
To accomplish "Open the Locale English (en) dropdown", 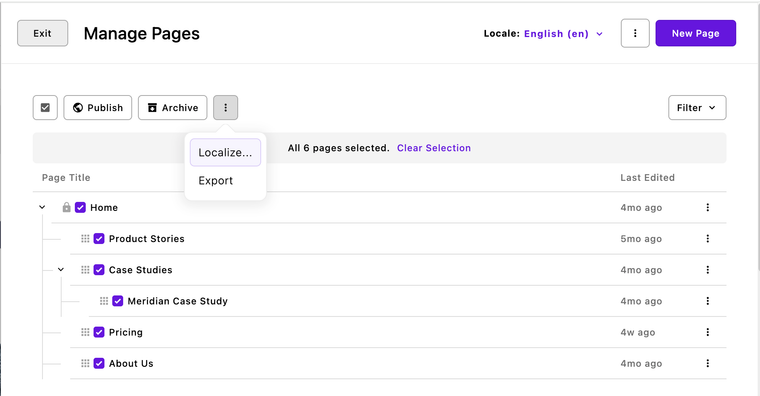I will click(x=564, y=33).
